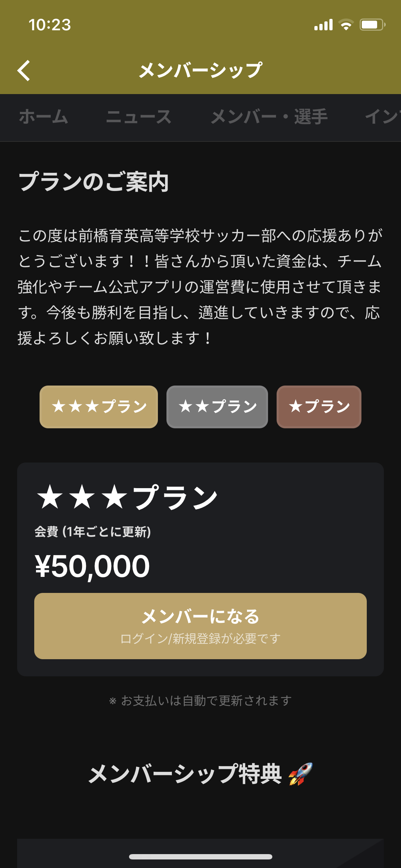The image size is (401, 868).
Task: Tap the メンバーシップ page title
Action: (x=200, y=70)
